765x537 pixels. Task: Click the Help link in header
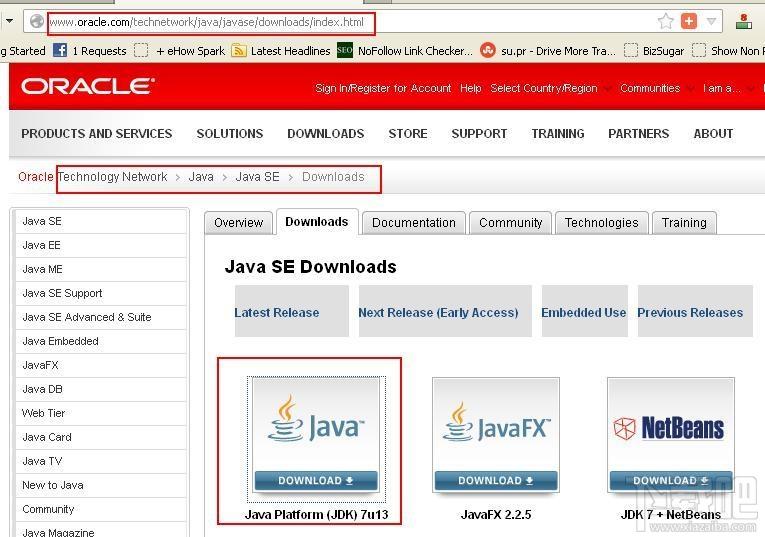[470, 88]
